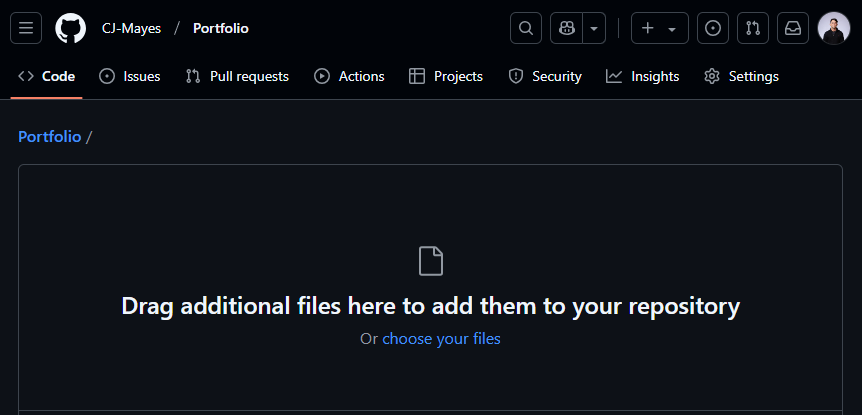Open the notifications inbox icon
Viewport: 862px width, 415px height.
coord(793,28)
